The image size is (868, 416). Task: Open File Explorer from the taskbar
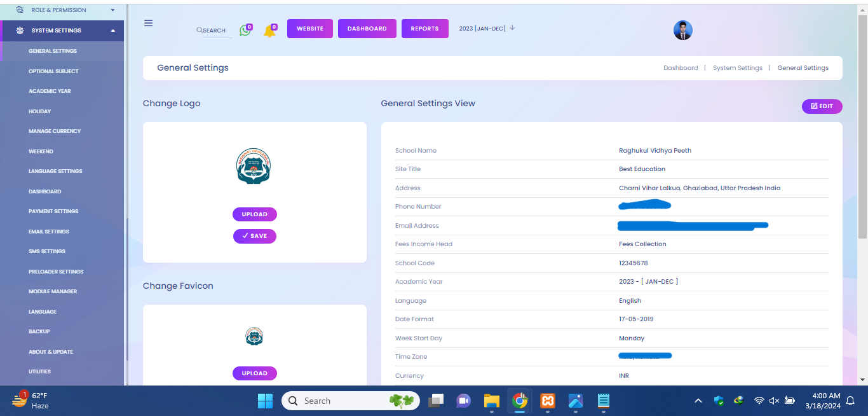[x=492, y=401]
